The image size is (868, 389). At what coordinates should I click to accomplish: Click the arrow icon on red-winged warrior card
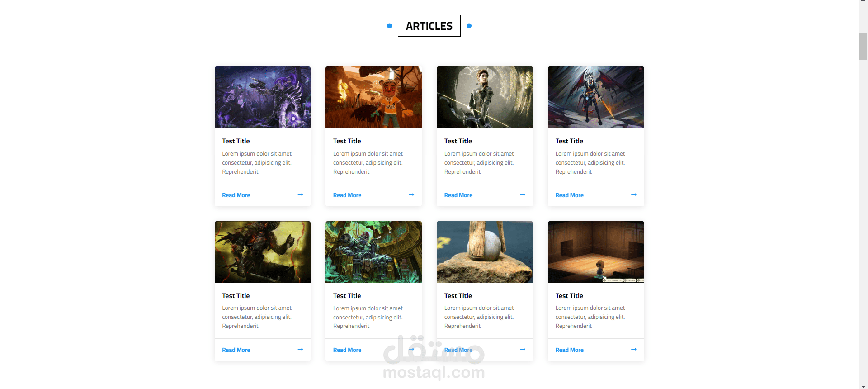[x=634, y=194]
